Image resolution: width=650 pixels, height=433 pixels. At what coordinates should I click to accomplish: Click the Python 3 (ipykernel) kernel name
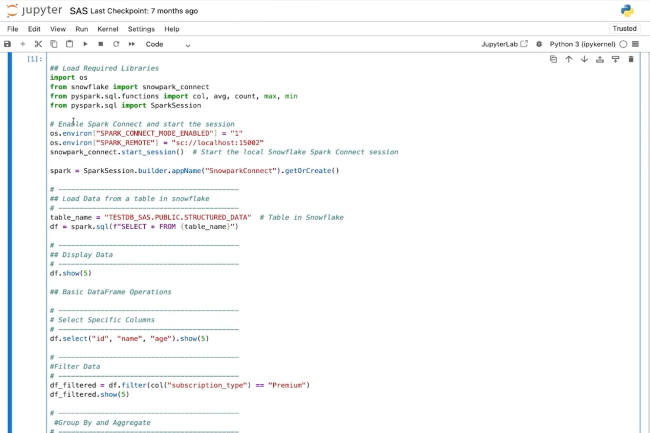click(x=582, y=44)
